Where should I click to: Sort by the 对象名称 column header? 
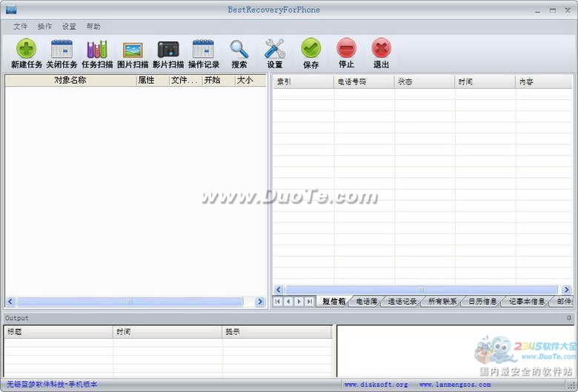(70, 80)
